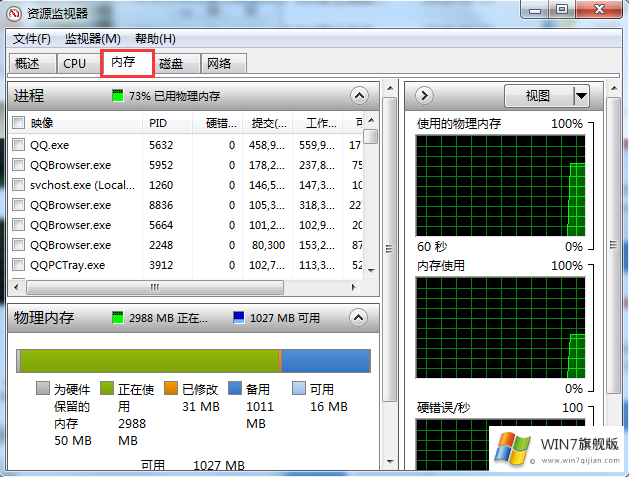Click the 可用 light blue legend swatch
This screenshot has width=629, height=477.
coord(299,388)
